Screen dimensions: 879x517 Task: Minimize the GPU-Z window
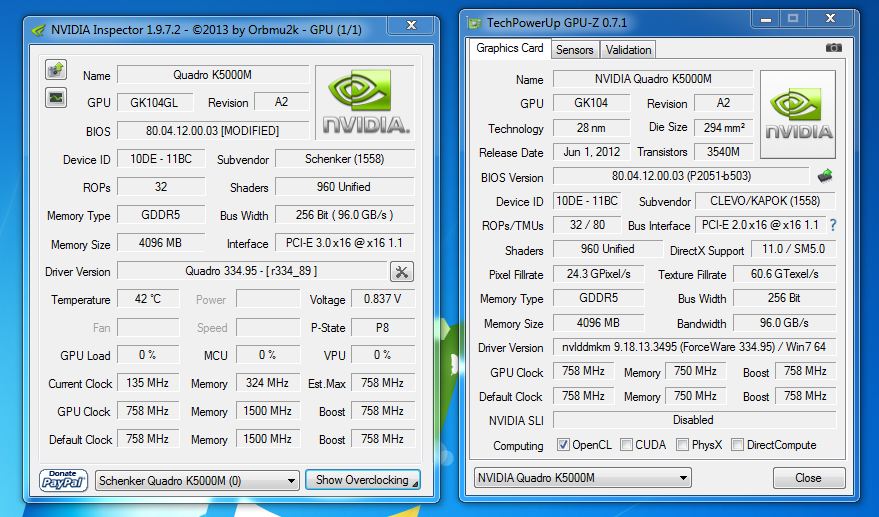pyautogui.click(x=766, y=19)
